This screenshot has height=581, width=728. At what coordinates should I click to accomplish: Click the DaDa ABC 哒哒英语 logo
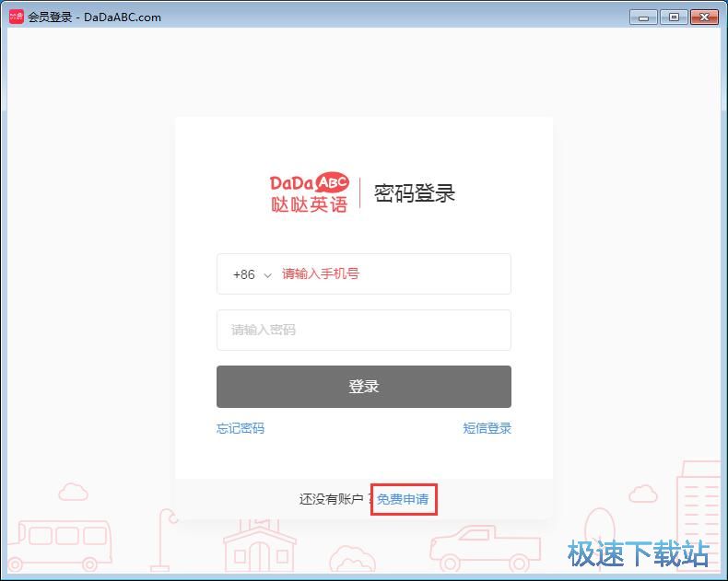click(310, 193)
